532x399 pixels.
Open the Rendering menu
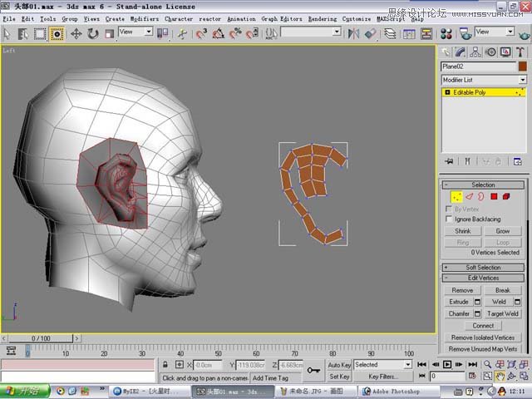pyautogui.click(x=323, y=19)
